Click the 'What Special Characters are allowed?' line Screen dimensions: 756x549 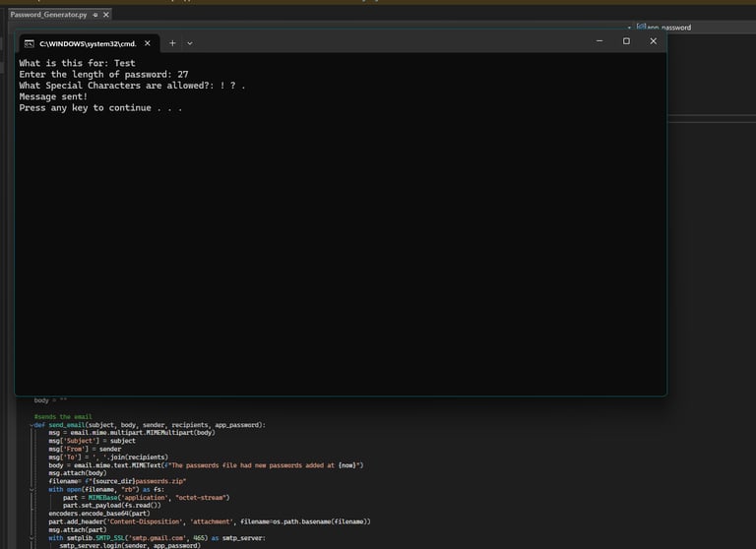[x=132, y=86]
